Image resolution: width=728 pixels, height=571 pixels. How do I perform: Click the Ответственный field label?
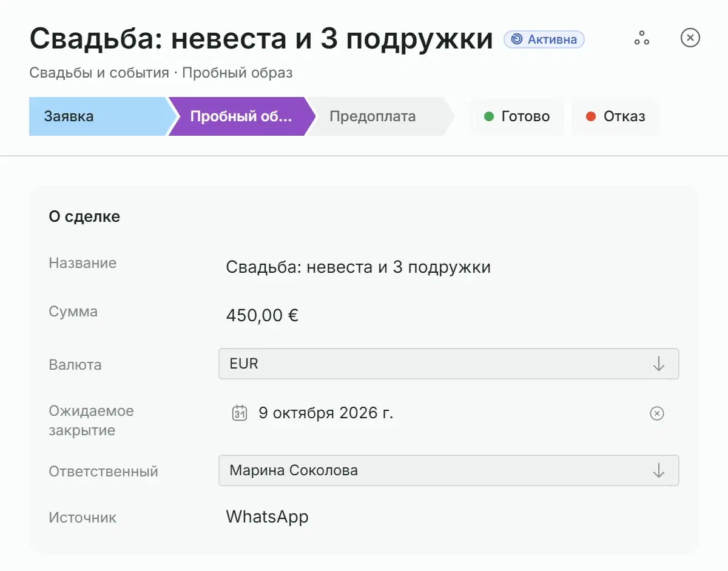point(103,472)
